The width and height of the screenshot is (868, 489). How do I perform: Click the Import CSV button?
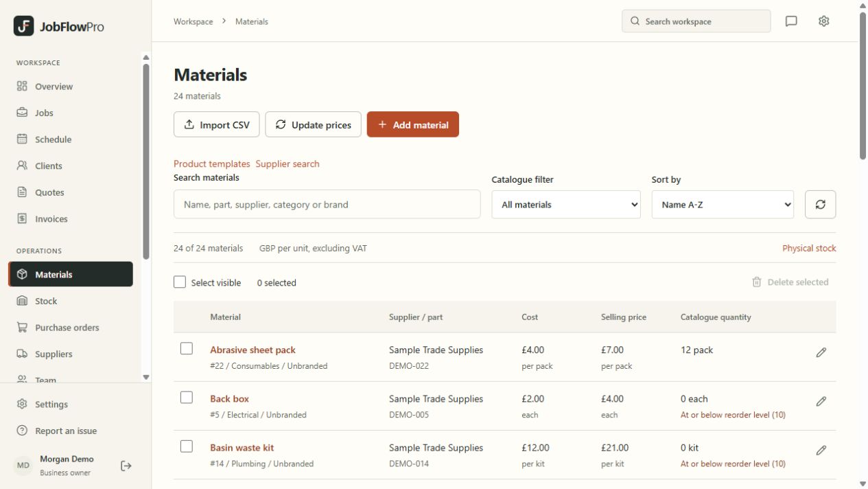pyautogui.click(x=217, y=125)
